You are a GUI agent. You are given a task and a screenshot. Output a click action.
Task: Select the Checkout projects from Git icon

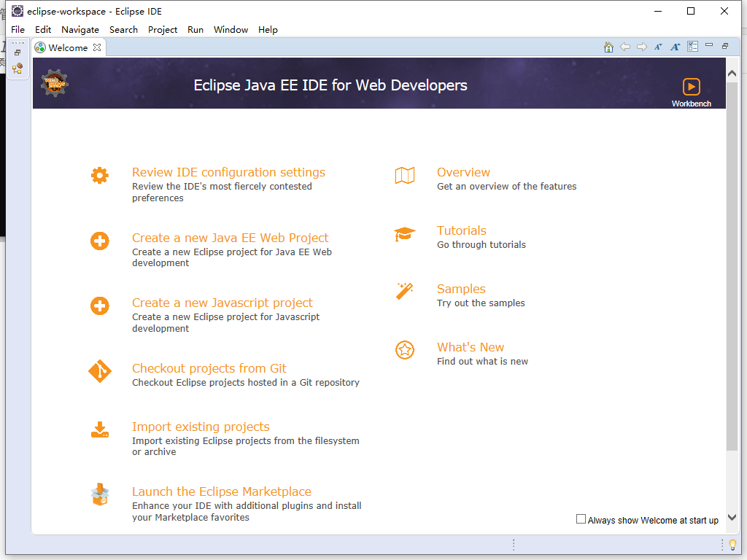pyautogui.click(x=100, y=372)
